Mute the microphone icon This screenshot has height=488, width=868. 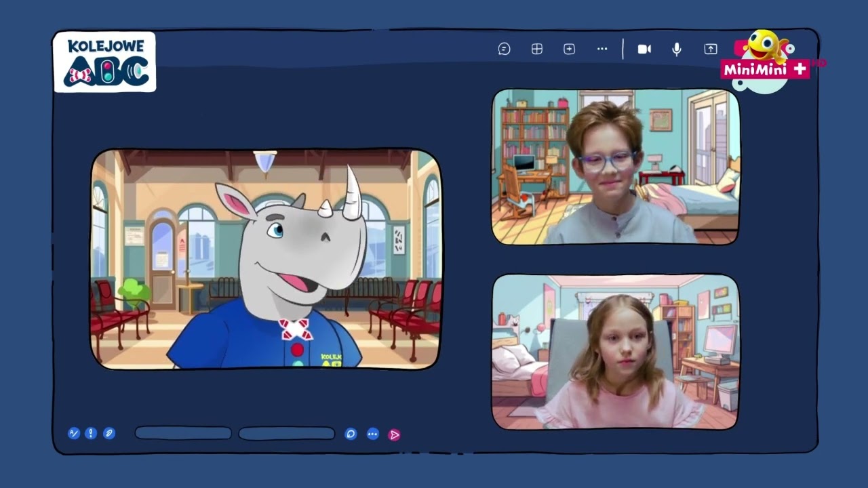[676, 49]
